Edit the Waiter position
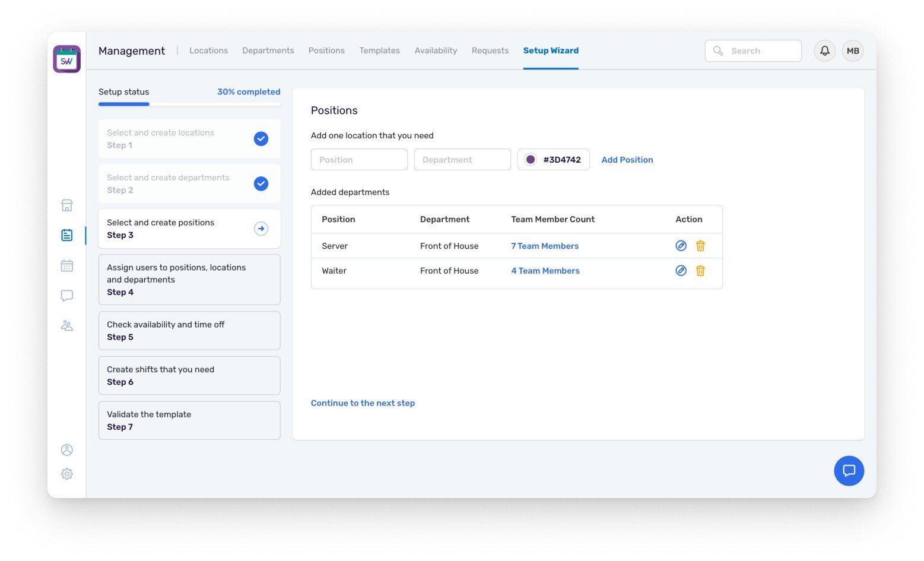The width and height of the screenshot is (924, 561). click(x=681, y=271)
